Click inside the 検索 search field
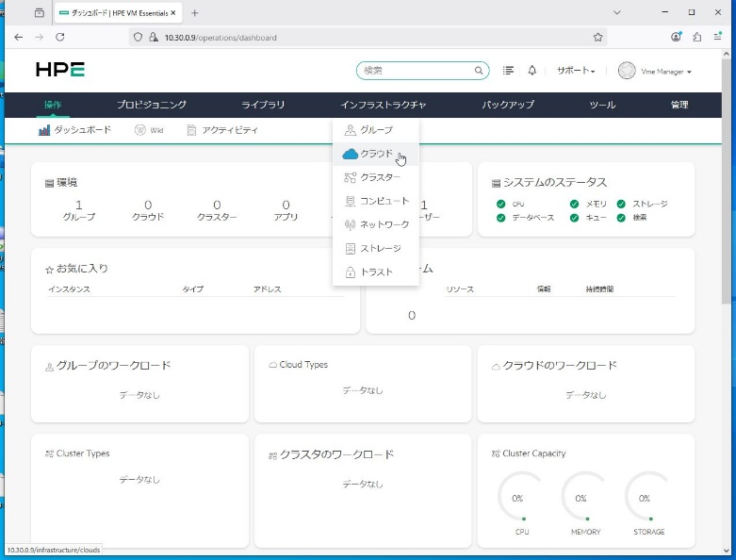Viewport: 736px width, 560px height. [x=415, y=71]
